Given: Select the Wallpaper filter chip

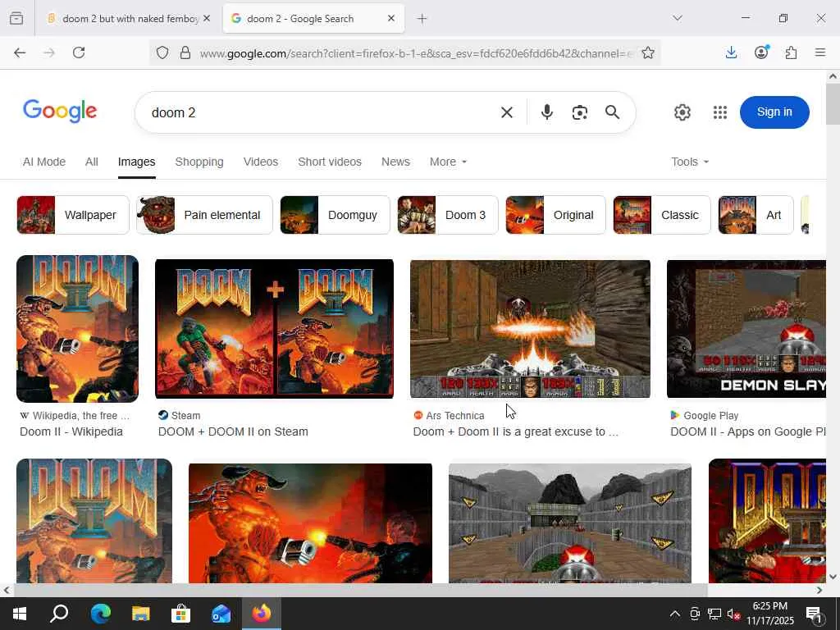Looking at the screenshot, I should pos(73,215).
